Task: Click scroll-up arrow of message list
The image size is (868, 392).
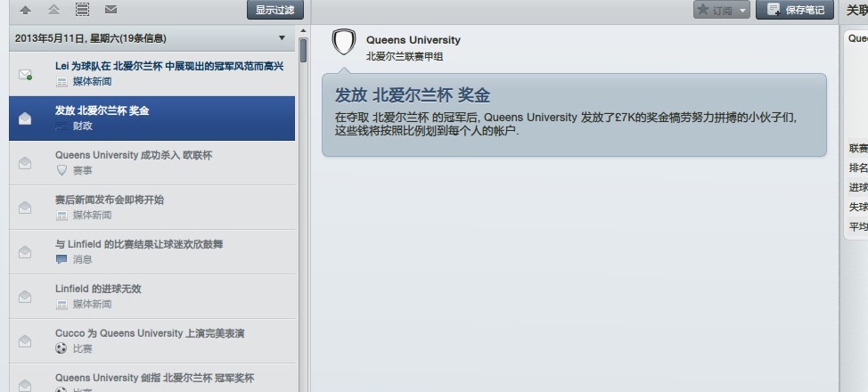Action: click(303, 31)
